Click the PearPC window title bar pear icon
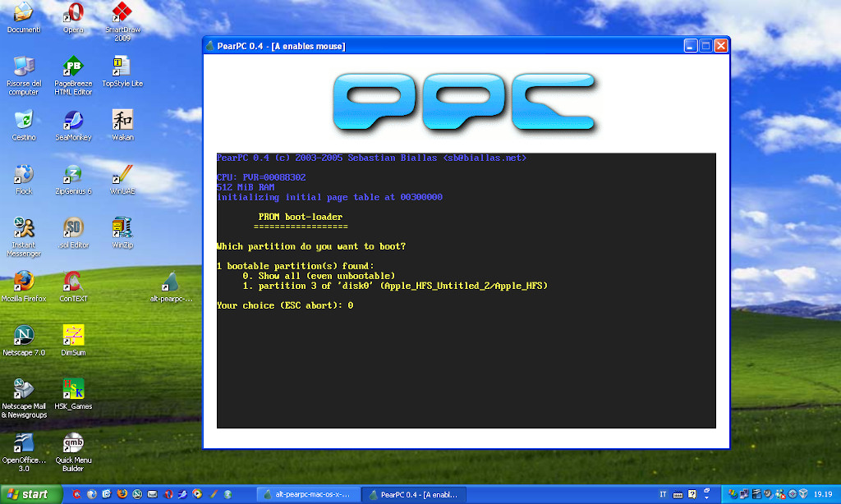The width and height of the screenshot is (841, 504). [209, 46]
